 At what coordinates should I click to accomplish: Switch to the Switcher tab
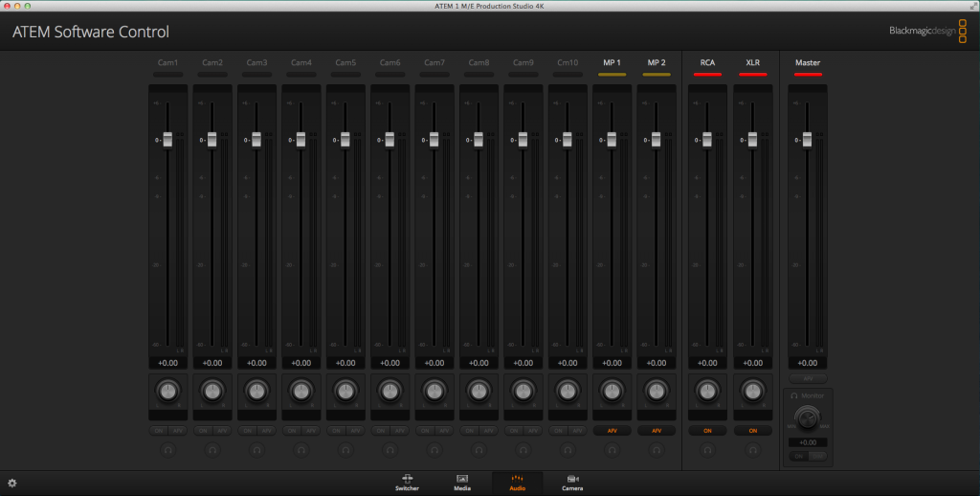[407, 483]
